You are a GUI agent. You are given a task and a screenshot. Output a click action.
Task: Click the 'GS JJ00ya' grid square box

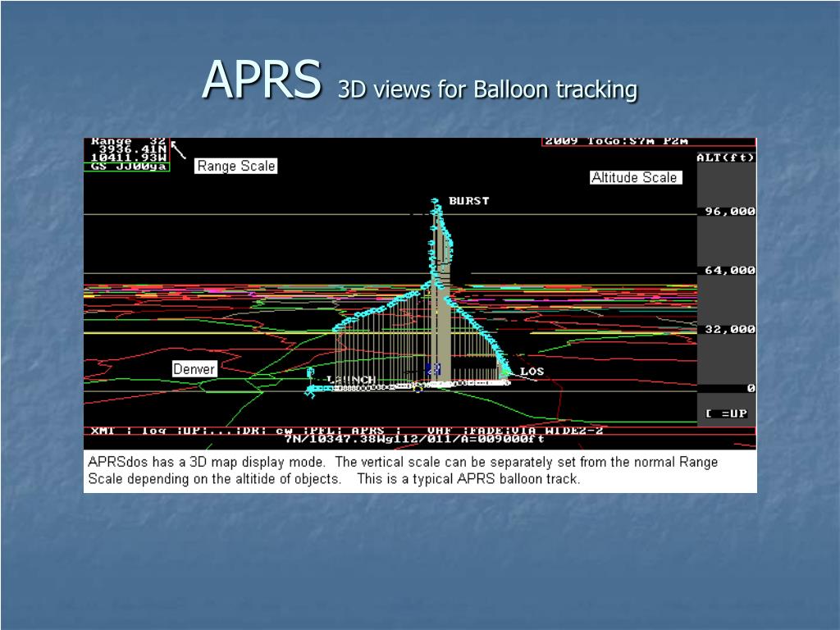click(127, 167)
